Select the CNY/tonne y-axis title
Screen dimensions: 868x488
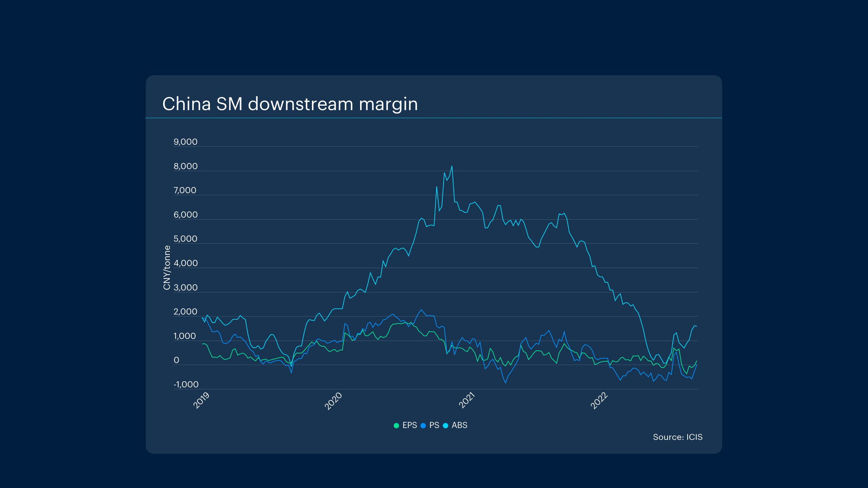pos(166,268)
